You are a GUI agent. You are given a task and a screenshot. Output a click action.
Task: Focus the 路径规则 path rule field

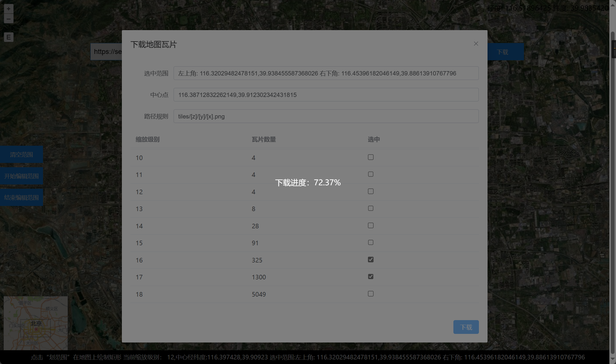point(326,116)
